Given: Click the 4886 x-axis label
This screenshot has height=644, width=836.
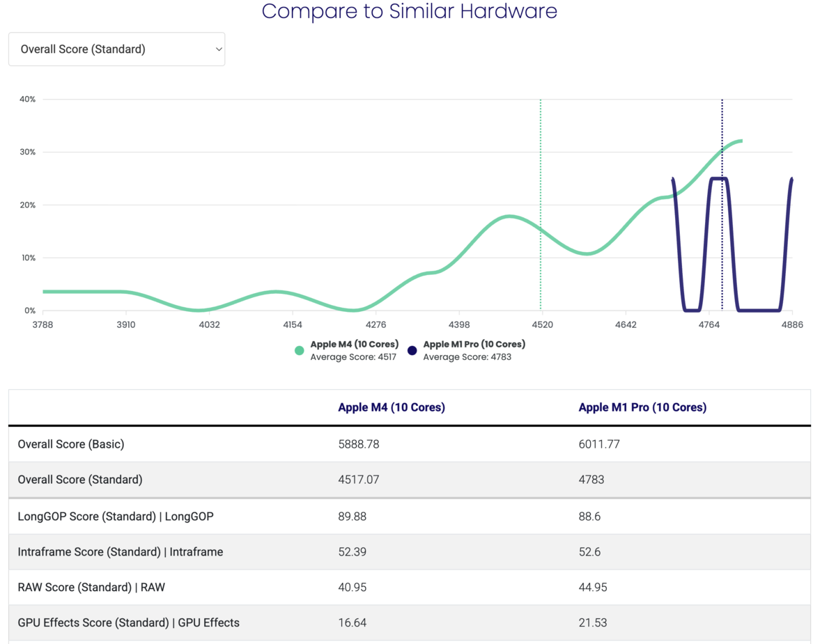Looking at the screenshot, I should (x=792, y=324).
